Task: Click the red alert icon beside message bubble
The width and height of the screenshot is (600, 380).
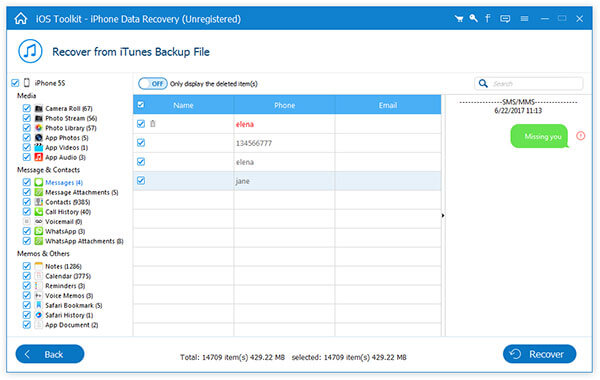Action: pos(580,135)
